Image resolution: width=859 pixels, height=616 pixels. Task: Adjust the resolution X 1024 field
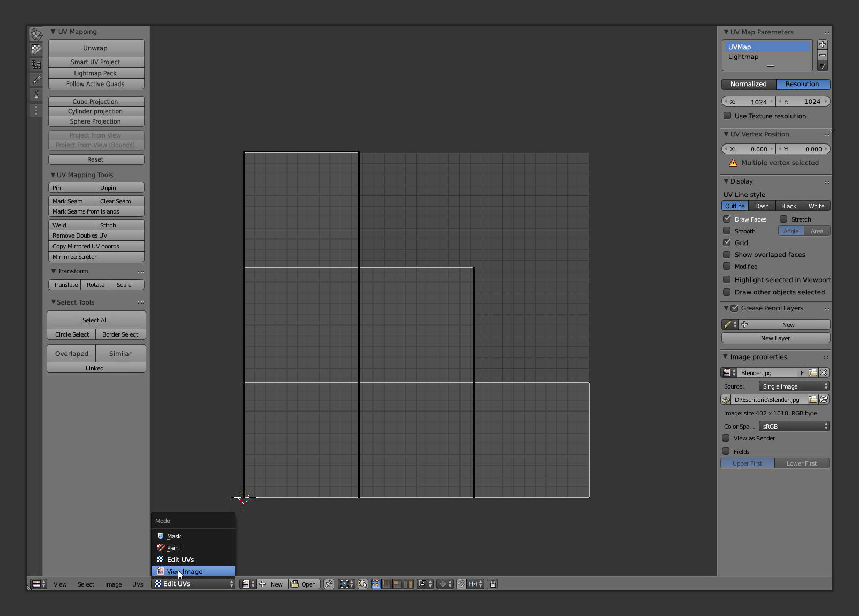click(x=749, y=101)
